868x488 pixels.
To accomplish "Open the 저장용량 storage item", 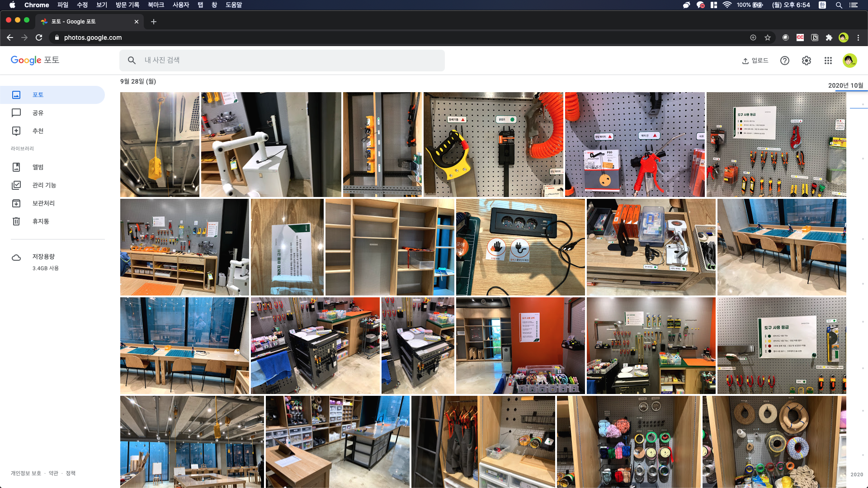I will pos(43,257).
